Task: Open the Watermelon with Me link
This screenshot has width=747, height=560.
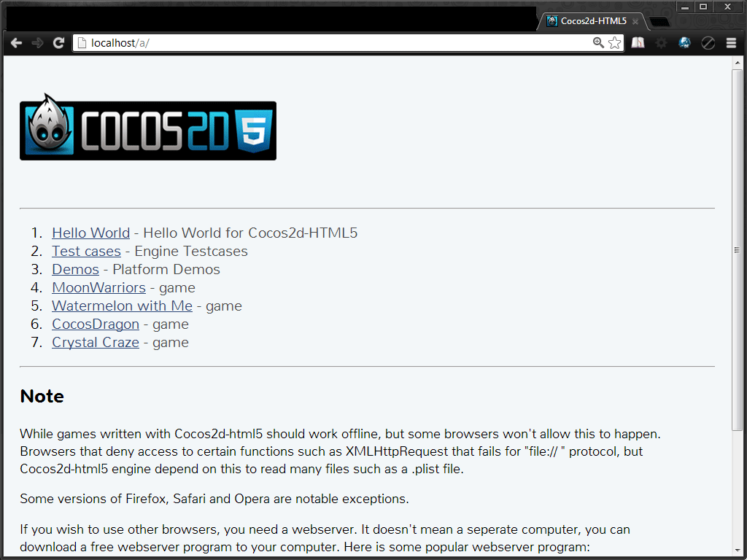Action: tap(122, 306)
